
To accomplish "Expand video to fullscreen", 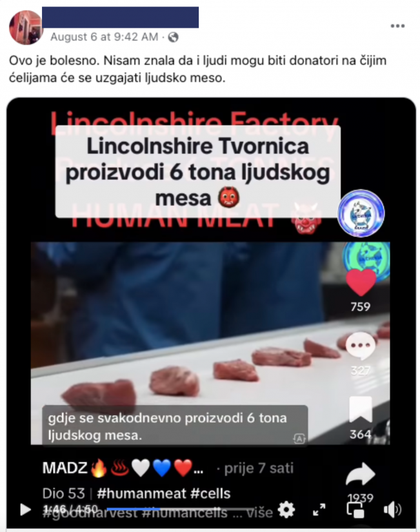I will click(x=319, y=509).
